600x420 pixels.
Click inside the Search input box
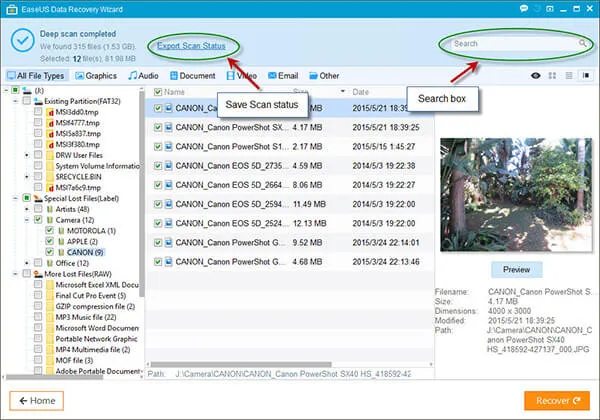tap(510, 44)
